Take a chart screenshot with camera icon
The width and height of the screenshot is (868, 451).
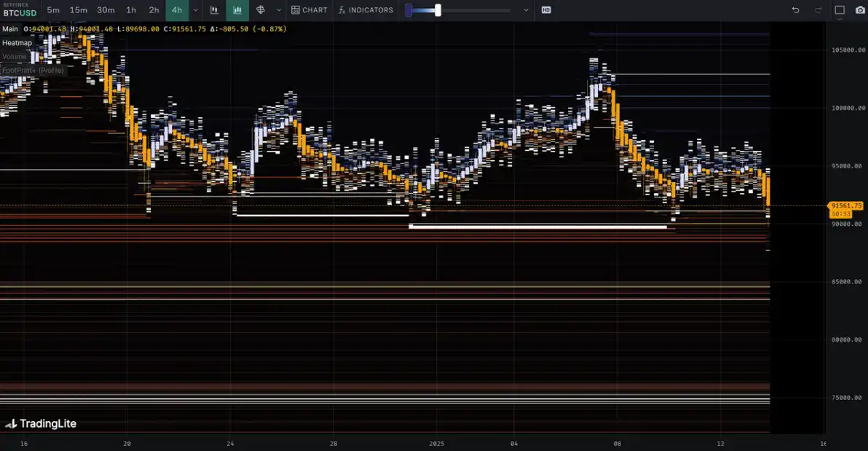859,10
